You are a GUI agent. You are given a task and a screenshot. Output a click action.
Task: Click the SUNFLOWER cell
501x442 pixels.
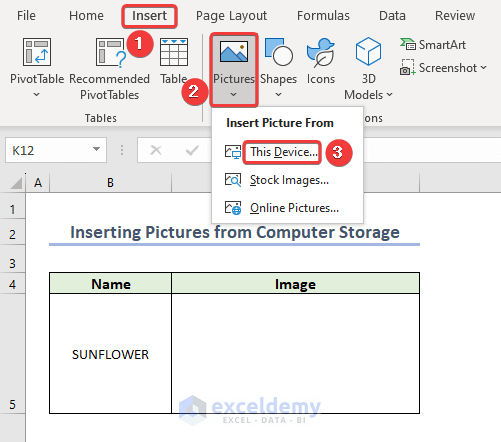[110, 354]
